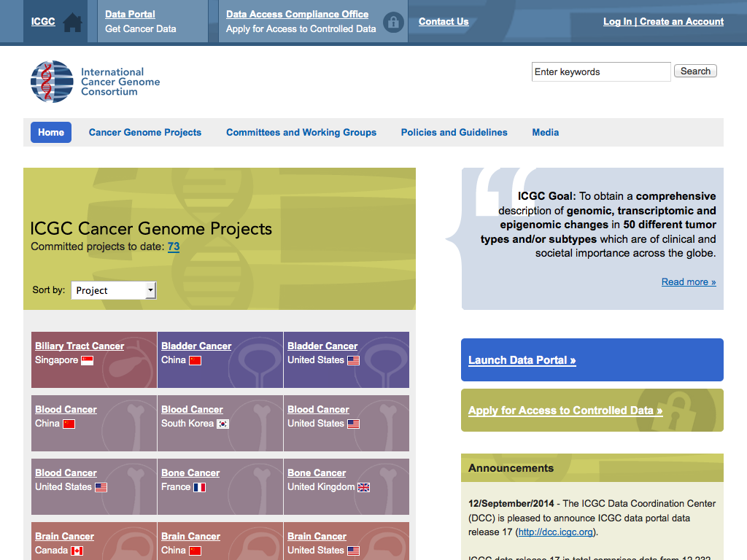Open the Cancer Genome Projects menu
The width and height of the screenshot is (747, 560).
pyautogui.click(x=145, y=133)
